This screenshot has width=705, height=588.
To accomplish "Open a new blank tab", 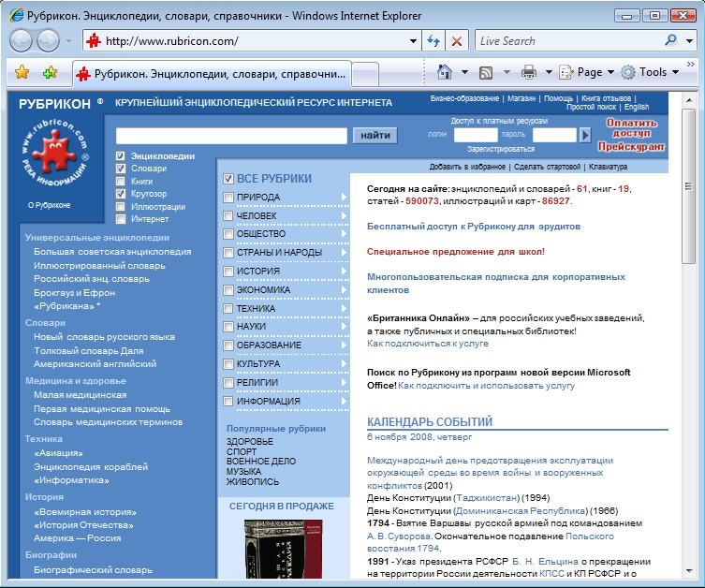I will [364, 74].
